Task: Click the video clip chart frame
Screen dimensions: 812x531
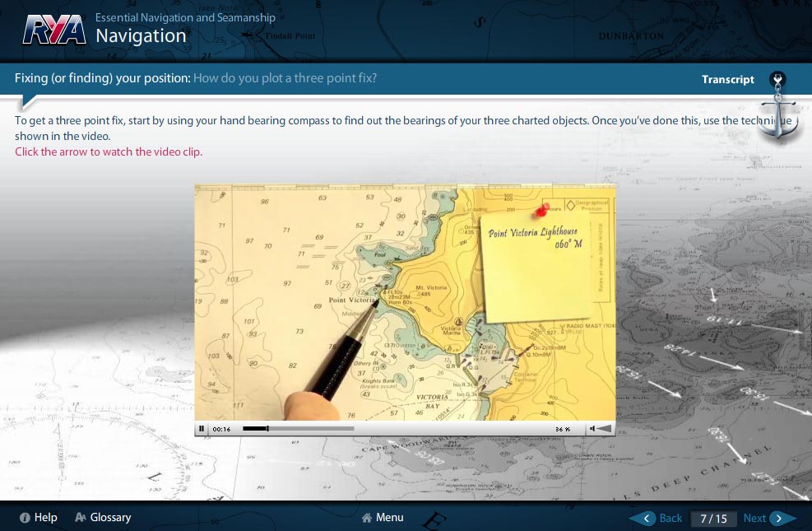Action: pyautogui.click(x=405, y=302)
